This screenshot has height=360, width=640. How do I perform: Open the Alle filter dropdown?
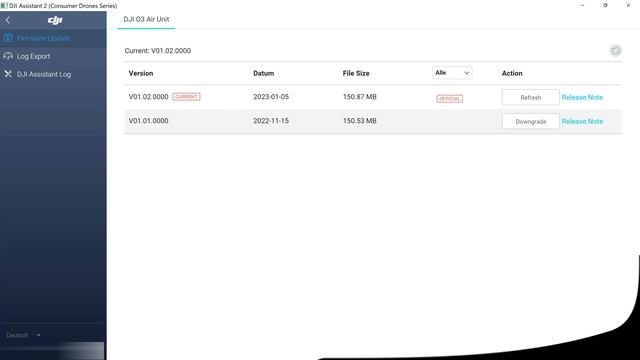pyautogui.click(x=452, y=73)
